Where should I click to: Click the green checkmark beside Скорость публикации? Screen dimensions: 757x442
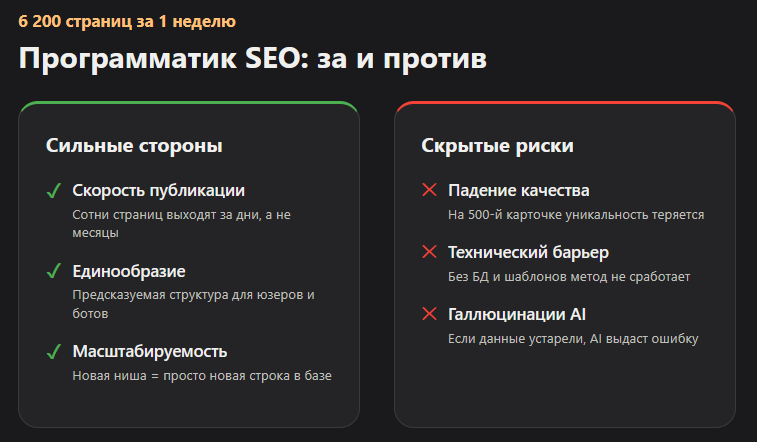(54, 191)
